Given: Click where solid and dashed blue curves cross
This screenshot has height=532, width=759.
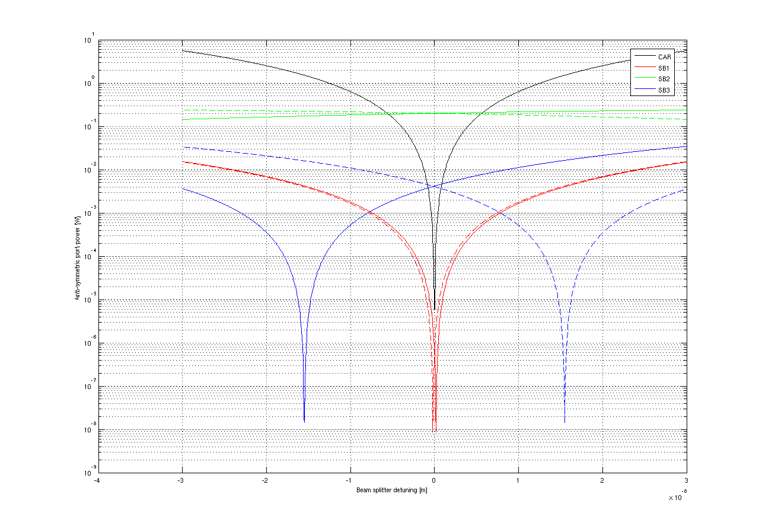Looking at the screenshot, I should [x=435, y=186].
